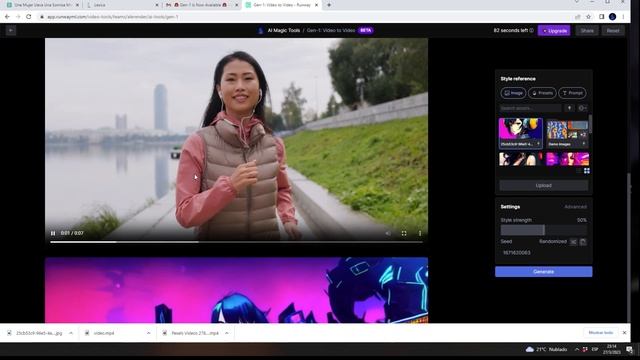Open the video player's three-dot options menu
This screenshot has height=360, width=640.
tap(420, 233)
